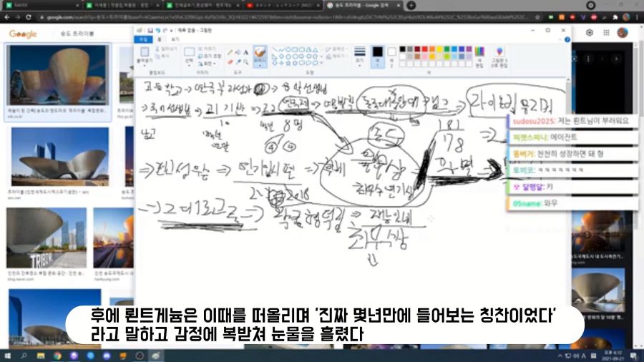The width and height of the screenshot is (644, 362).
Task: Open Google settings gear icon
Action: tap(590, 33)
